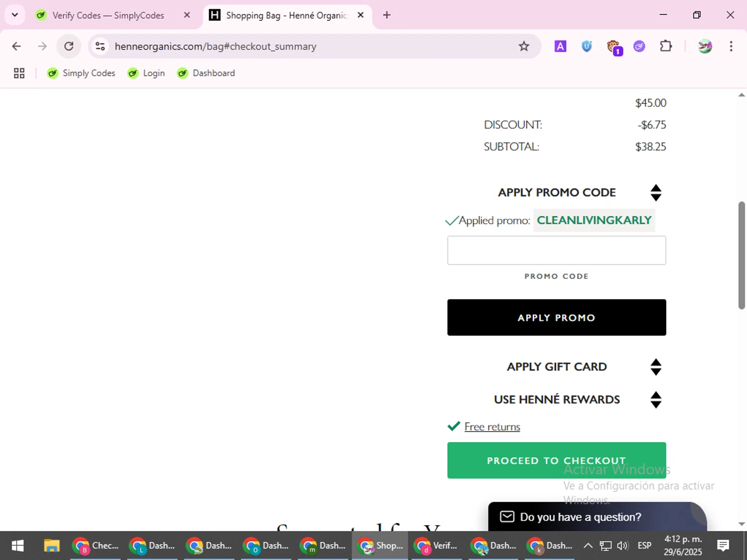
Task: Click the Apply Promo button
Action: 557,318
